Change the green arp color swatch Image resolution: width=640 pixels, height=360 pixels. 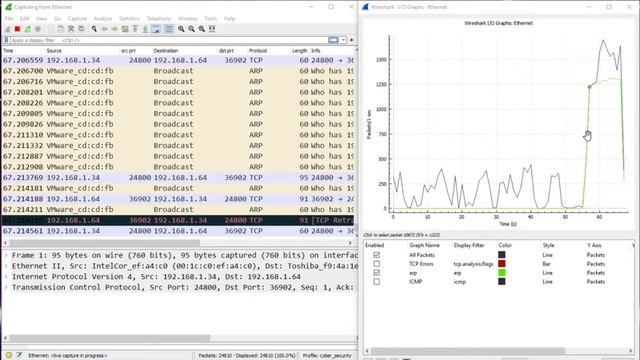click(x=502, y=273)
